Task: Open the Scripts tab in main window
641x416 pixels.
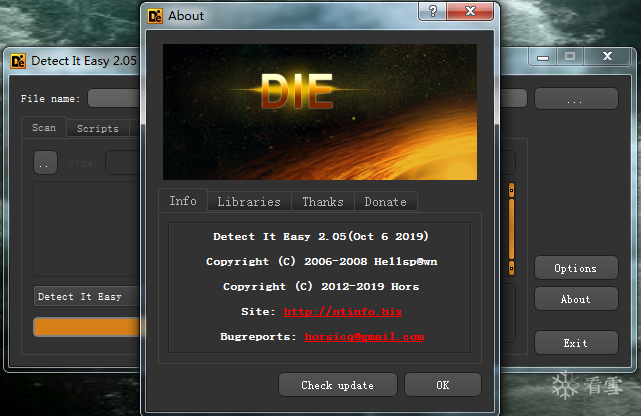Action: click(x=98, y=128)
